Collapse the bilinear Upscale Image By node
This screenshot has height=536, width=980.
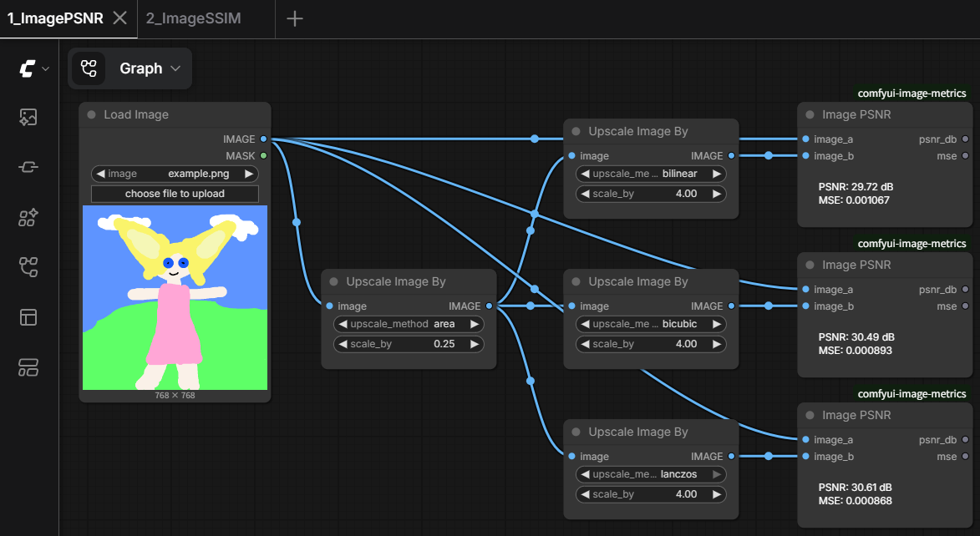tap(576, 131)
